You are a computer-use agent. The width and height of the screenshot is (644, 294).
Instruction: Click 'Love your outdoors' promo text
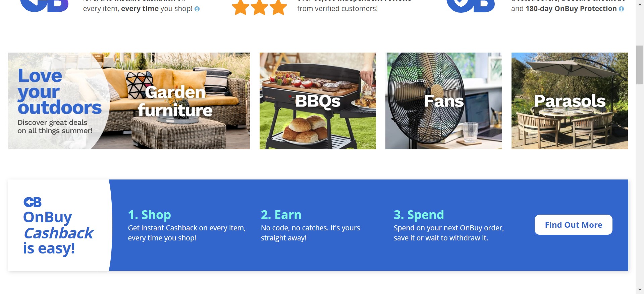point(59,91)
